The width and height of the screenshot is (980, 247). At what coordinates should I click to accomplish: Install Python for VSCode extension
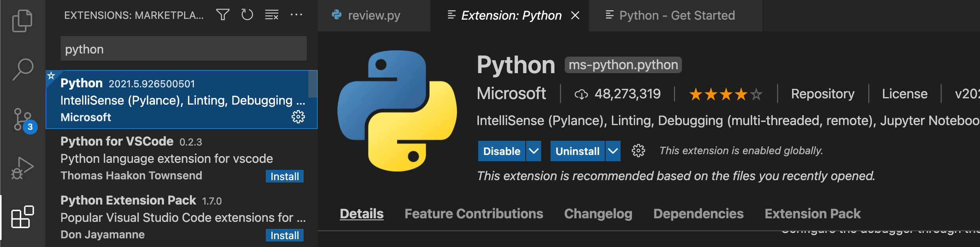[285, 176]
